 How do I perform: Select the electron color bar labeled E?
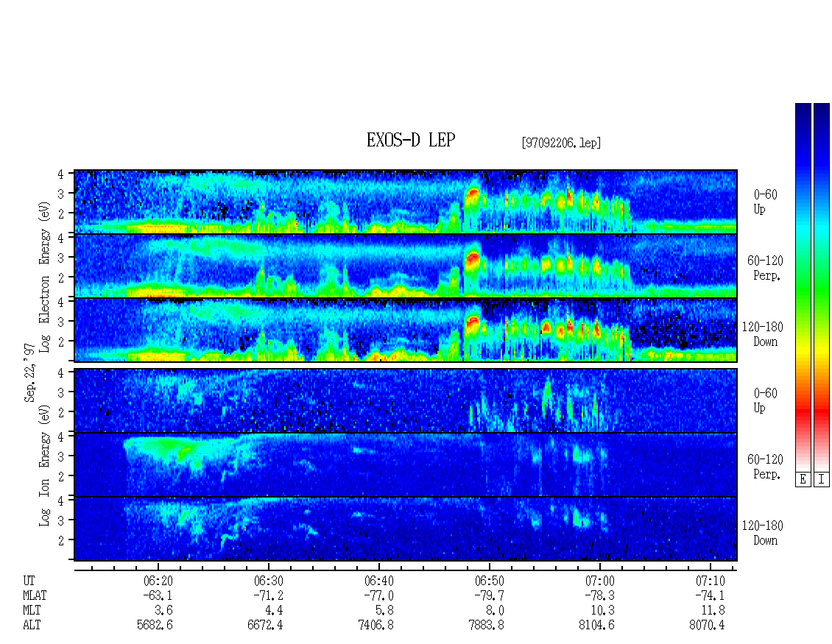pyautogui.click(x=803, y=287)
